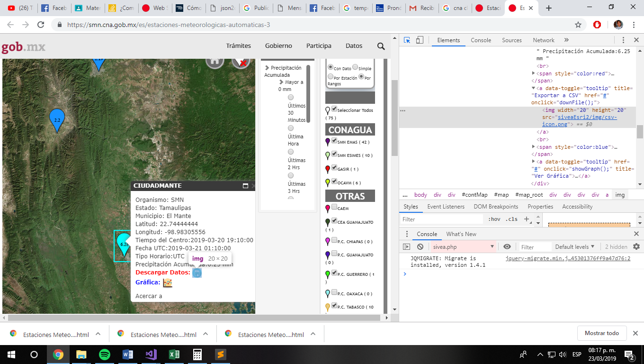
Task: Click the map home button
Action: (x=215, y=61)
